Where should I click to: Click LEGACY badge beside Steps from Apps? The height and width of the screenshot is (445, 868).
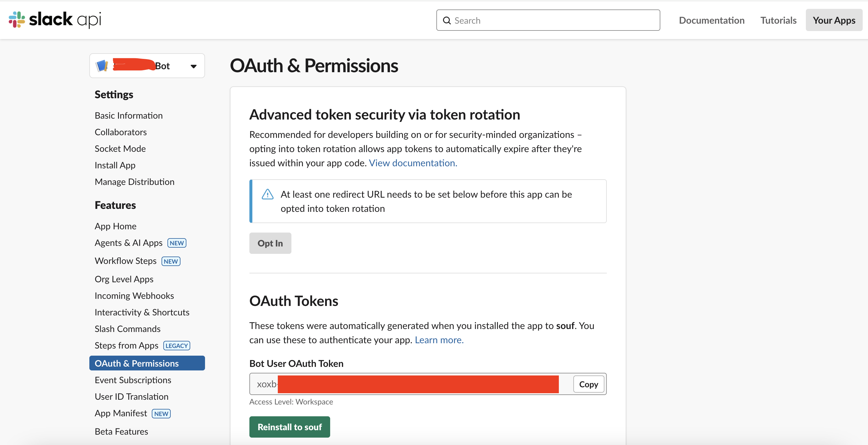point(177,346)
